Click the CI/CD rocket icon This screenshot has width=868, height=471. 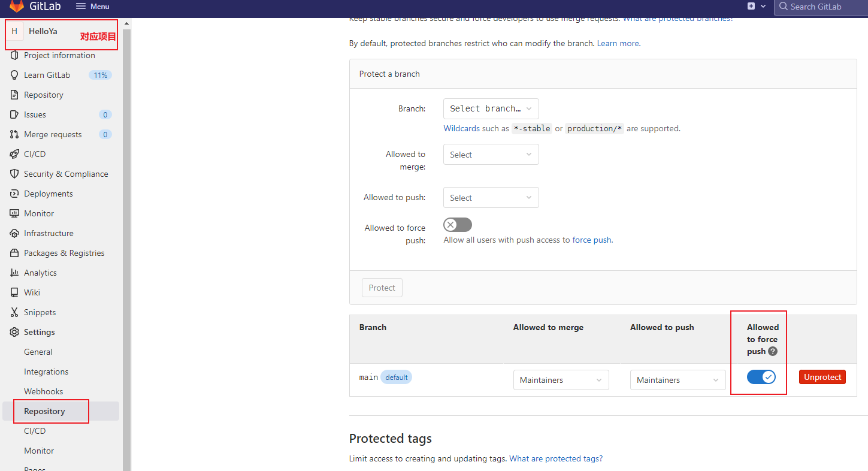coord(14,154)
